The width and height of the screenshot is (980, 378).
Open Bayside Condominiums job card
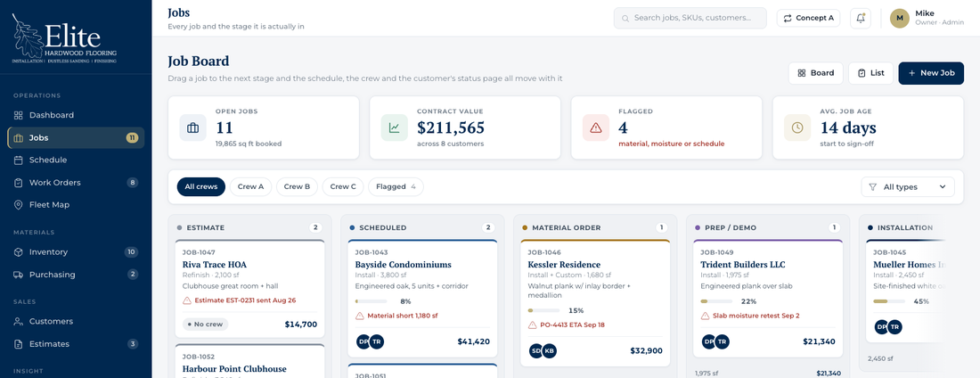click(422, 297)
